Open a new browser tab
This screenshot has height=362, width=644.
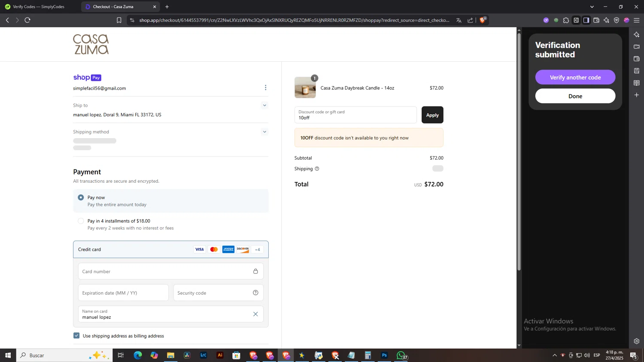click(167, 7)
